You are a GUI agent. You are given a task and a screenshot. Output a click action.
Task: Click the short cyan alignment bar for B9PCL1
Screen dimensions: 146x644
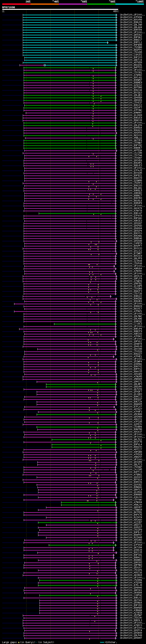click(x=66, y=42)
